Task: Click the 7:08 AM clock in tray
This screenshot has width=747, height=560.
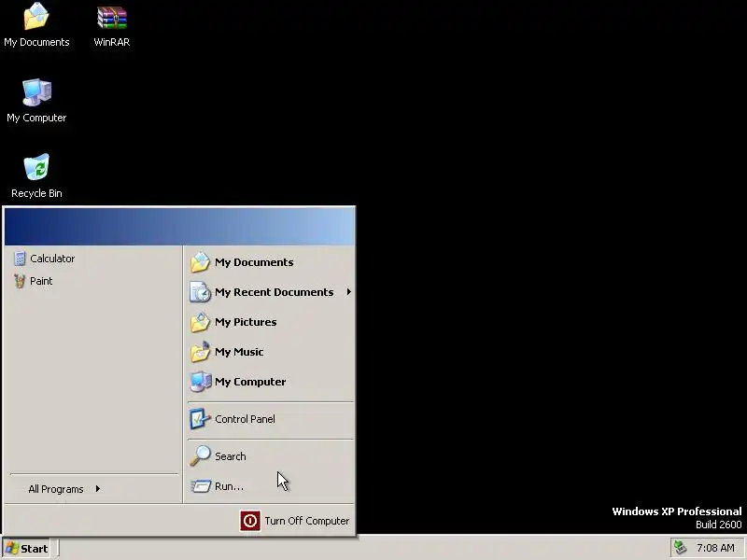Action: tap(715, 548)
